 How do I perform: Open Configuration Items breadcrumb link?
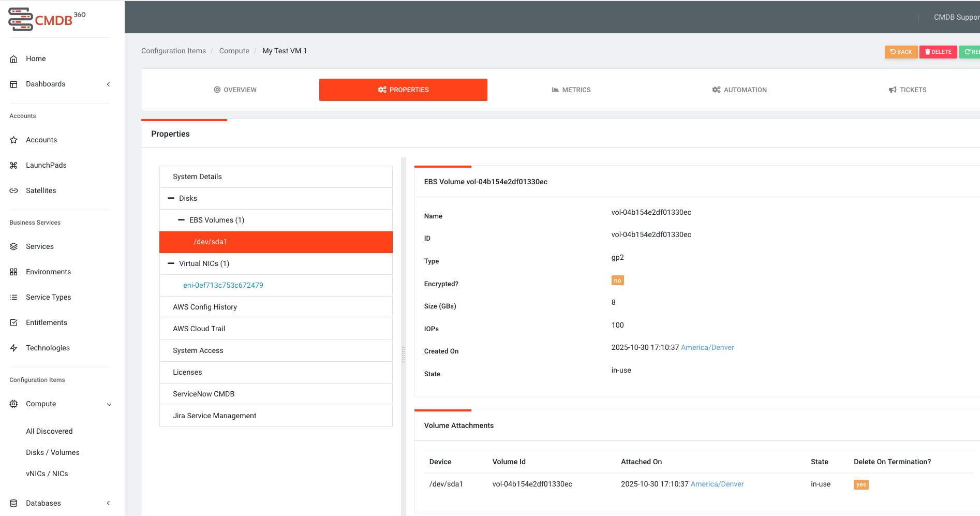point(173,51)
